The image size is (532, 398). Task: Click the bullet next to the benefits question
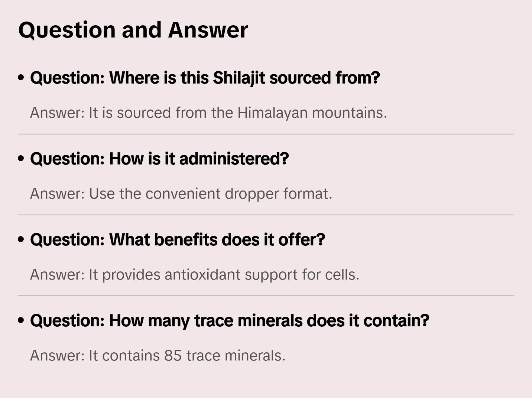pos(21,240)
